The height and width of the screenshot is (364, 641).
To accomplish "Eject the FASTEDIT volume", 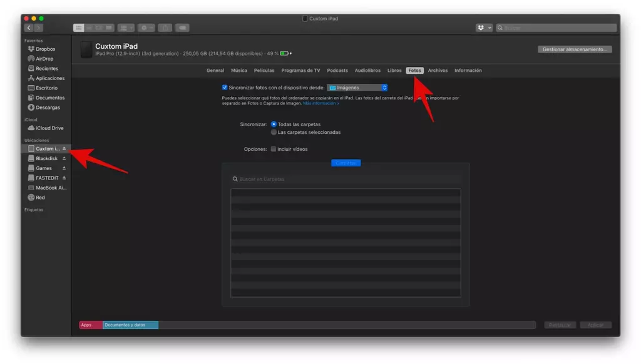I will pyautogui.click(x=64, y=178).
